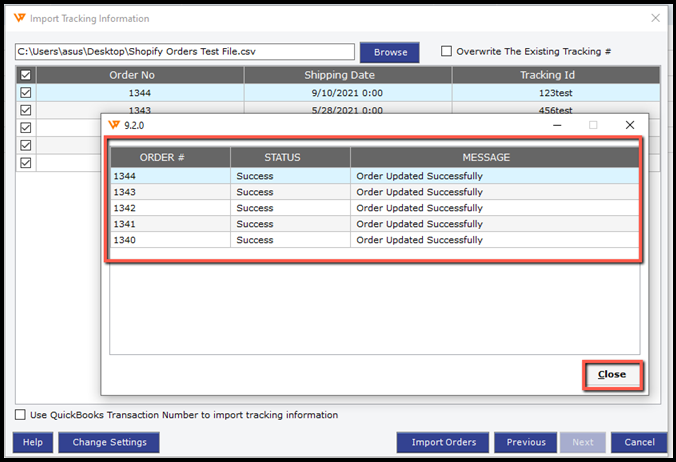The image size is (676, 462).
Task: Click the Import Orders button
Action: pos(443,442)
